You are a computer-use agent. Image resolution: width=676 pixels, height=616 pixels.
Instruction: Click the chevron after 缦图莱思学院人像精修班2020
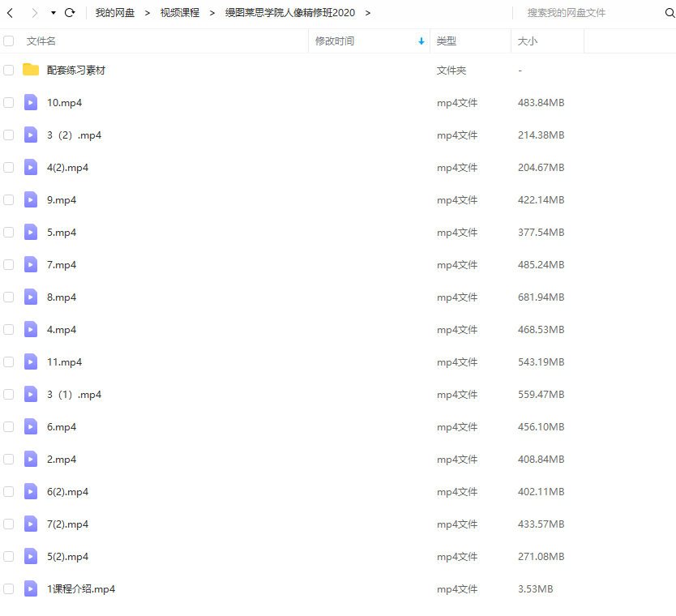(x=367, y=12)
